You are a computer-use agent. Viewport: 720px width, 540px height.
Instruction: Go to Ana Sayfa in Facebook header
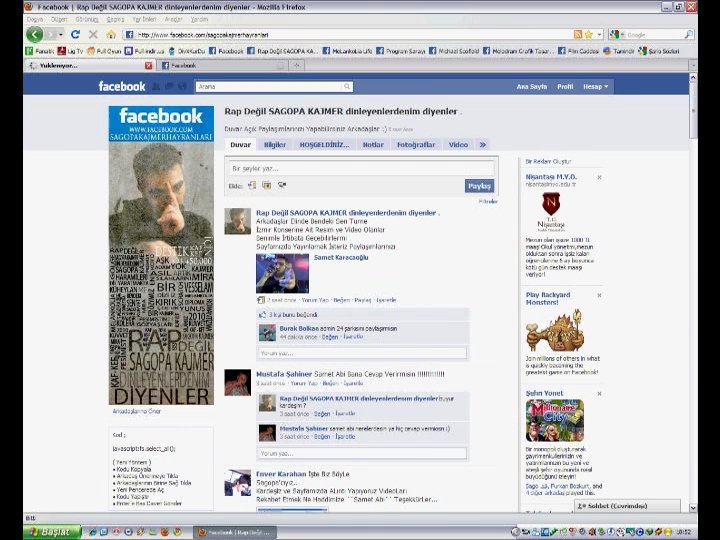532,86
